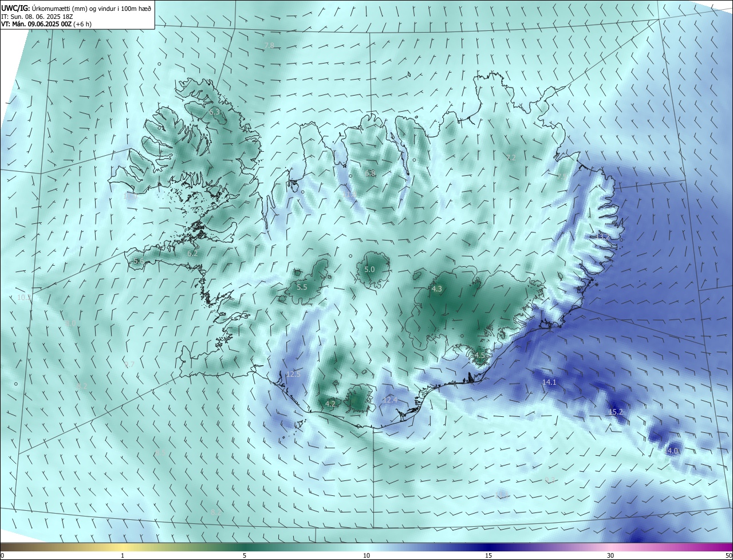The width and height of the screenshot is (733, 560).
Task: Click the 14.1 value label on the map
Action: (x=549, y=382)
